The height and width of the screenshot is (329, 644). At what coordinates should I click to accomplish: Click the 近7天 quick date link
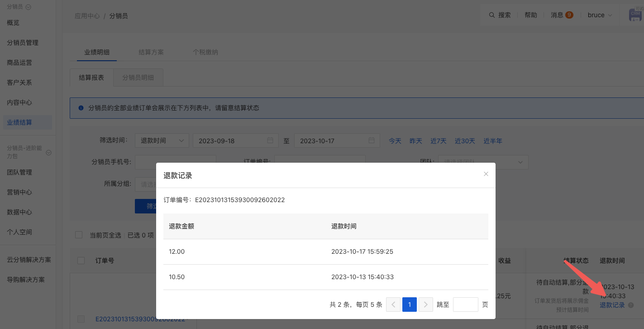click(439, 141)
